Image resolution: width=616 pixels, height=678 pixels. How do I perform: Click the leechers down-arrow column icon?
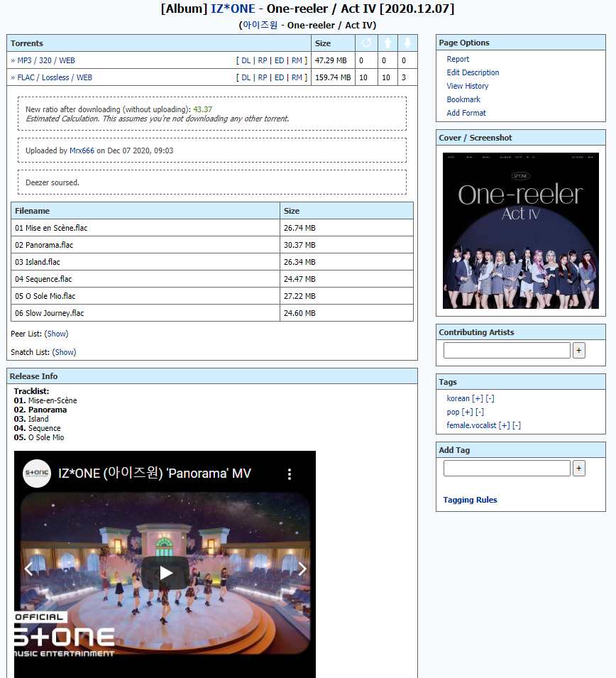tap(407, 43)
